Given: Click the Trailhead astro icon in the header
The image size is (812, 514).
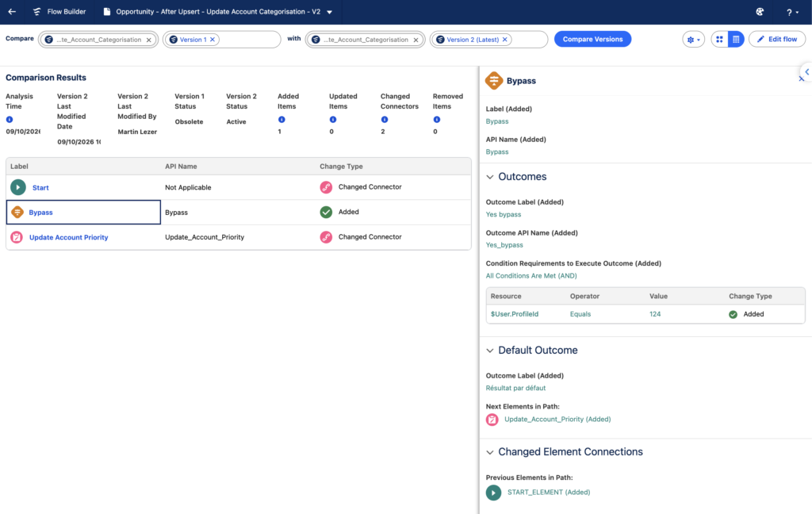Looking at the screenshot, I should tap(760, 11).
